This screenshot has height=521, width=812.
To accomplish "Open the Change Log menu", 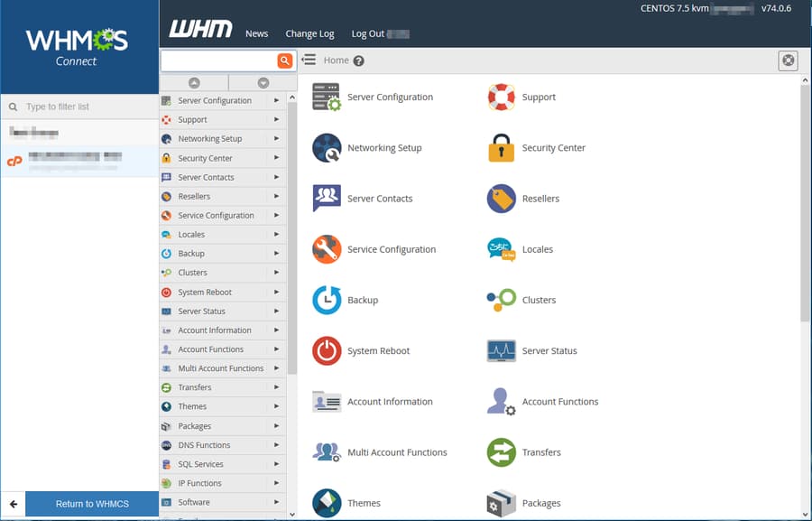I will coord(309,33).
